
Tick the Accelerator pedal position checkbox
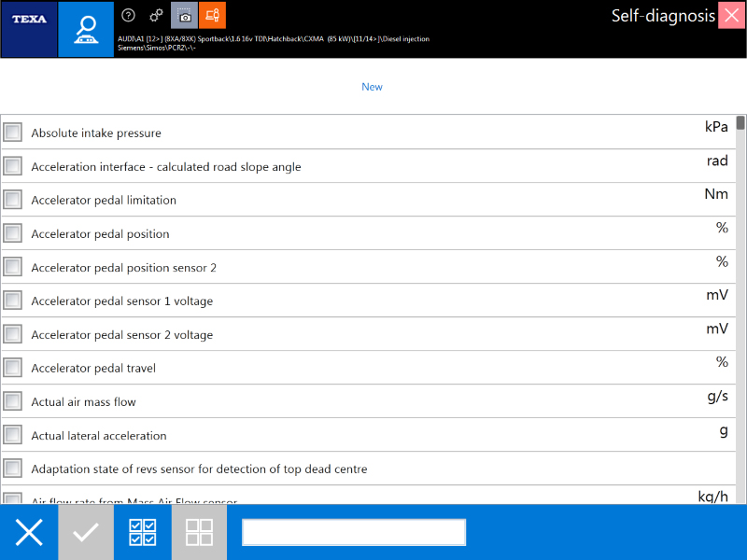[x=13, y=233]
